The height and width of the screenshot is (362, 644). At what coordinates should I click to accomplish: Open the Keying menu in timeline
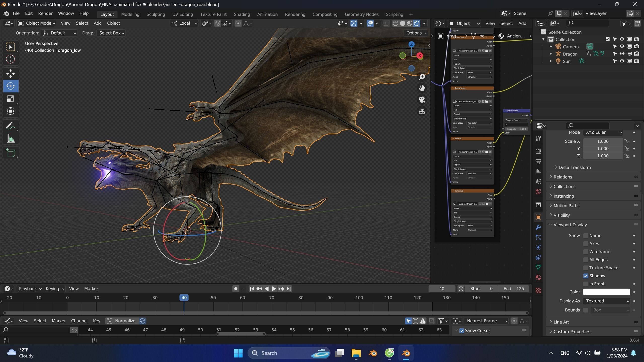point(55,289)
